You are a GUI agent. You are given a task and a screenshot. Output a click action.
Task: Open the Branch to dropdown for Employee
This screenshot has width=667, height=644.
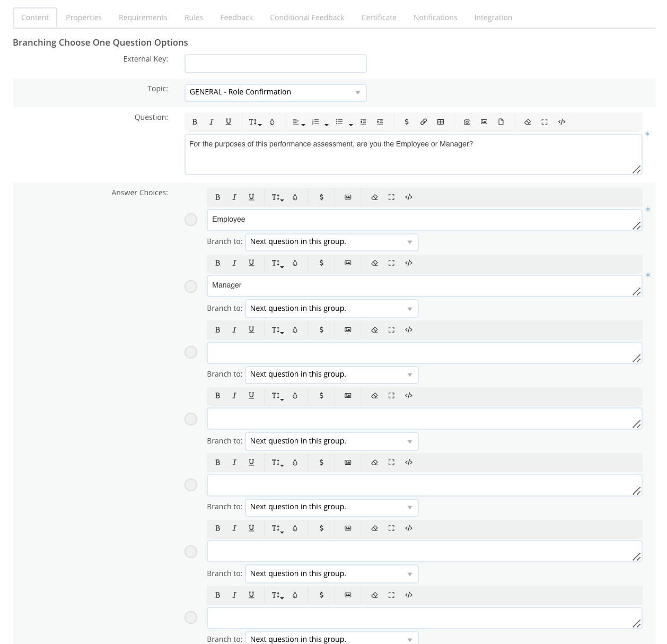(x=331, y=242)
